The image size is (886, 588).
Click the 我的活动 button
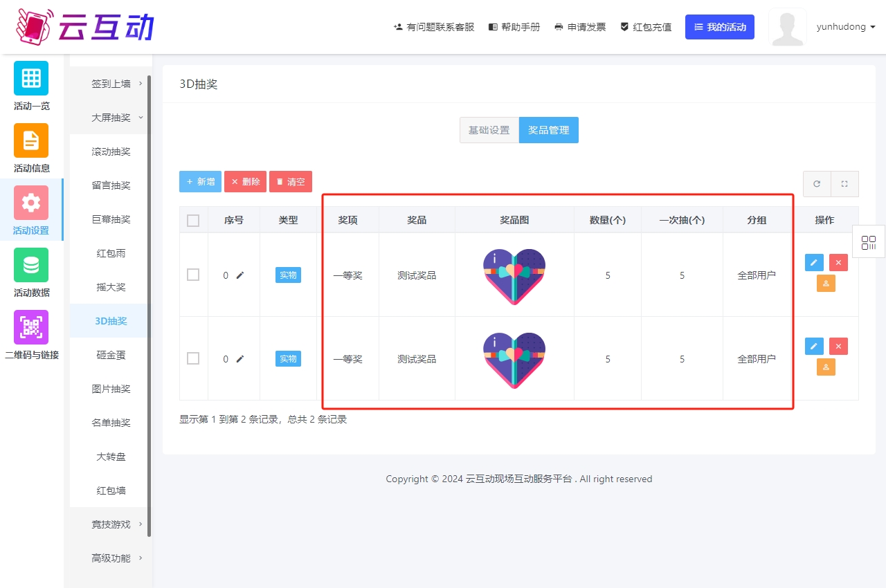(x=719, y=27)
